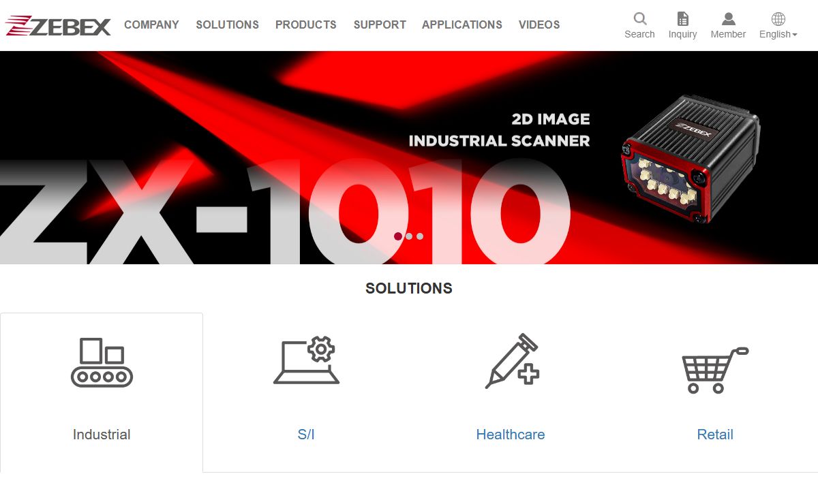
Task: Open the SOLUTIONS menu in navigation bar
Action: click(x=227, y=25)
